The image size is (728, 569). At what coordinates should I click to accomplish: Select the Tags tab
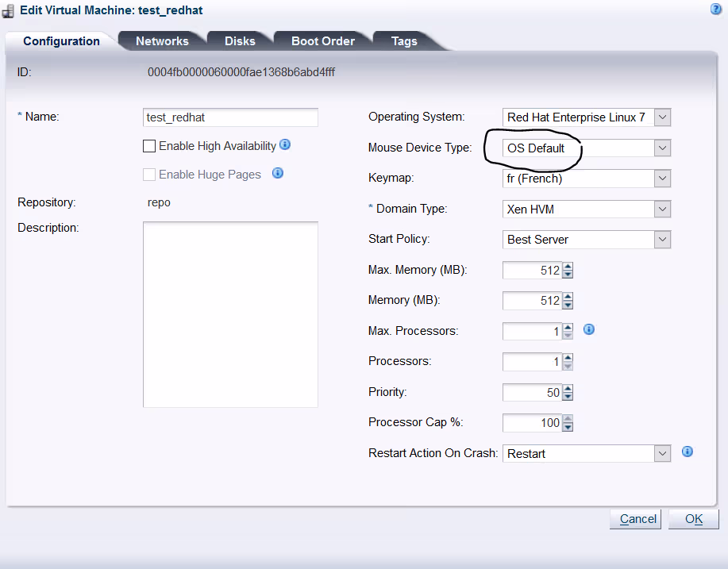404,41
